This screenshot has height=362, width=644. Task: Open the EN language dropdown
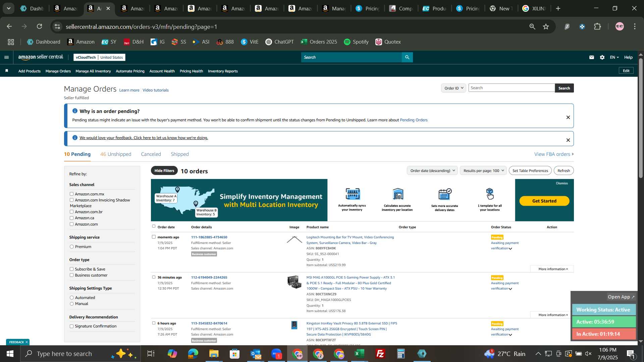(x=614, y=57)
